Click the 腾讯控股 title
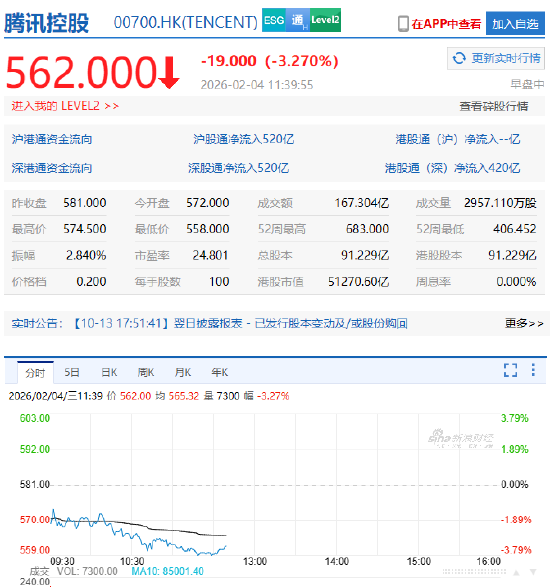550x587 pixels. tap(46, 23)
